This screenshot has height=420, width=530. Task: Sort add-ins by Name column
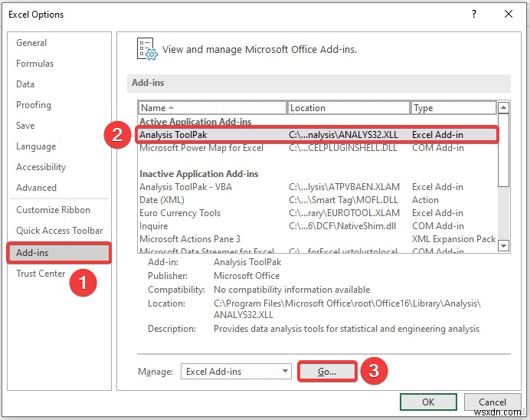pyautogui.click(x=212, y=108)
